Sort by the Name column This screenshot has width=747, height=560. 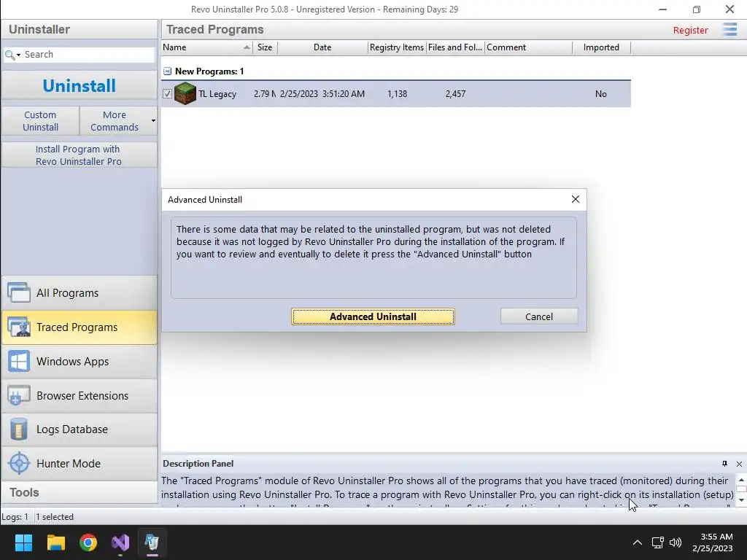pyautogui.click(x=206, y=47)
